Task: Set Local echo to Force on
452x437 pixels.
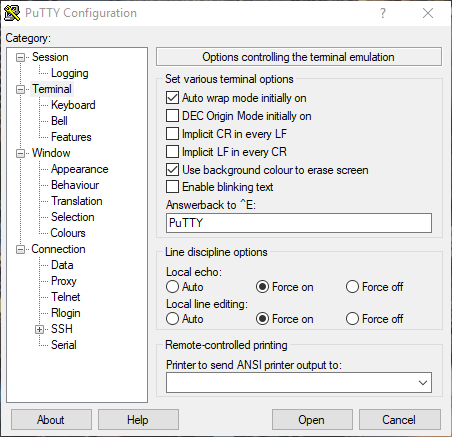Action: 262,287
